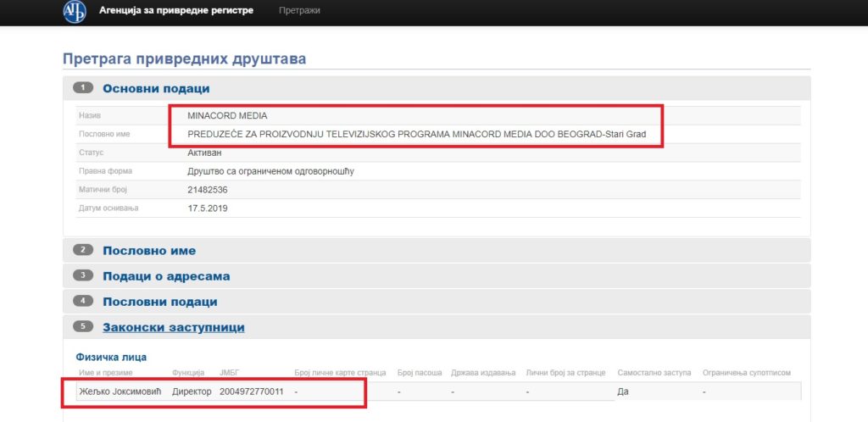
Task: Select the Директор function cell
Action: (x=192, y=391)
